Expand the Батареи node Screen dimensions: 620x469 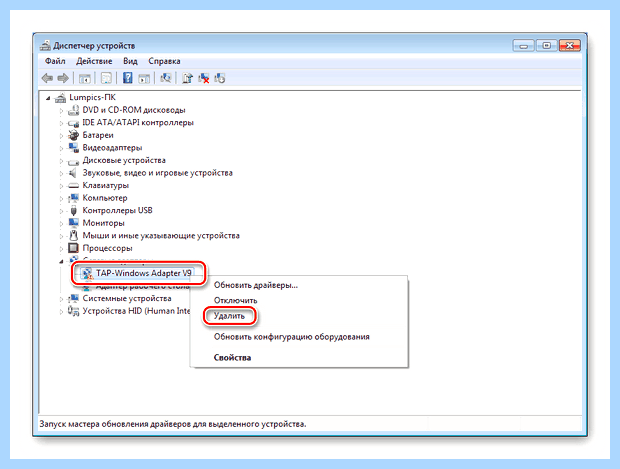61,136
